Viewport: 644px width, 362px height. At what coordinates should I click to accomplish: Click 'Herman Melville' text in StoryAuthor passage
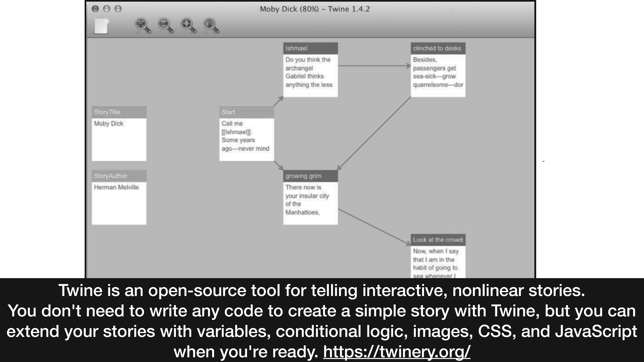coord(116,187)
